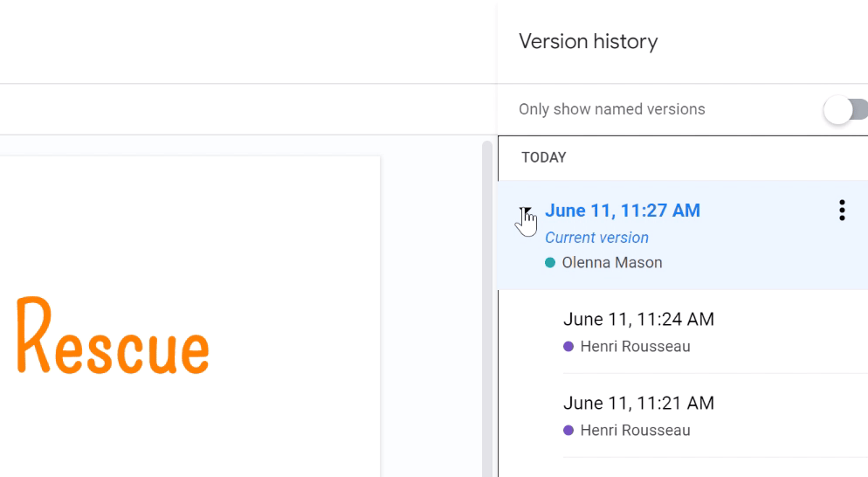The width and height of the screenshot is (868, 477).
Task: Click the Version history panel title
Action: [x=588, y=42]
